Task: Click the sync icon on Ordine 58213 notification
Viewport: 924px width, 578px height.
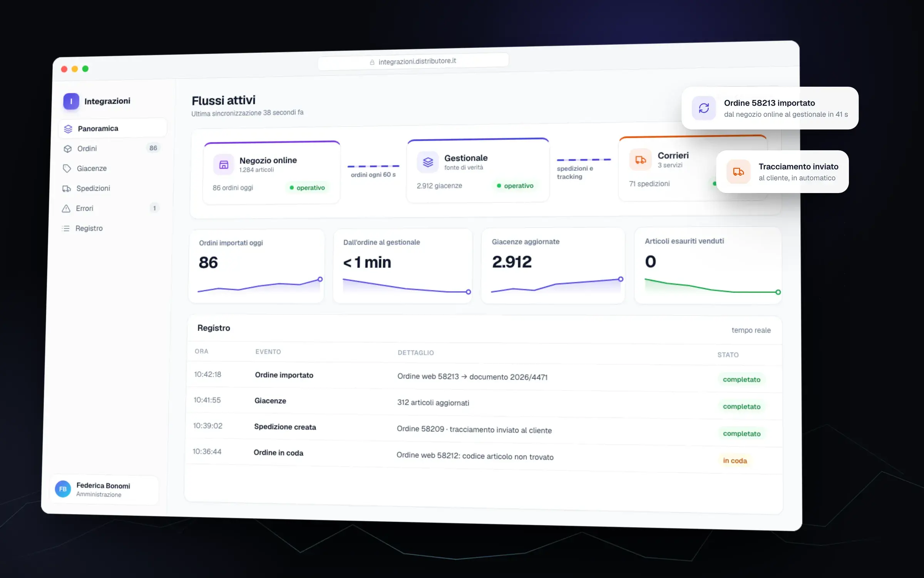Action: click(x=704, y=108)
